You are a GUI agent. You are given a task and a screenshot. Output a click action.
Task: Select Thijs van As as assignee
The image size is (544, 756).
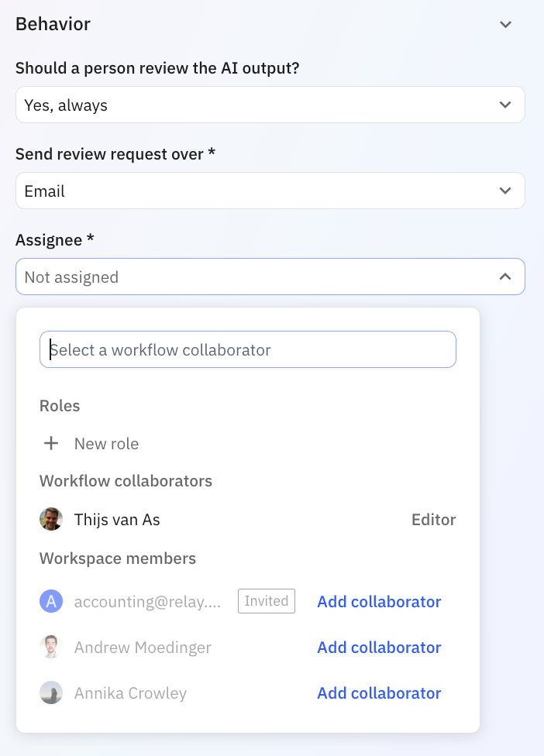117,520
